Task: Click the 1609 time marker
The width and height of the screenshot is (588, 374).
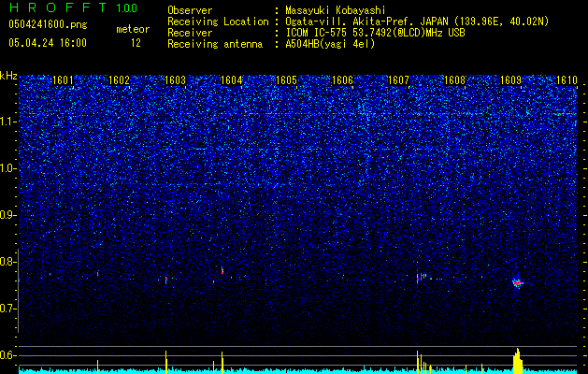Action: [510, 80]
